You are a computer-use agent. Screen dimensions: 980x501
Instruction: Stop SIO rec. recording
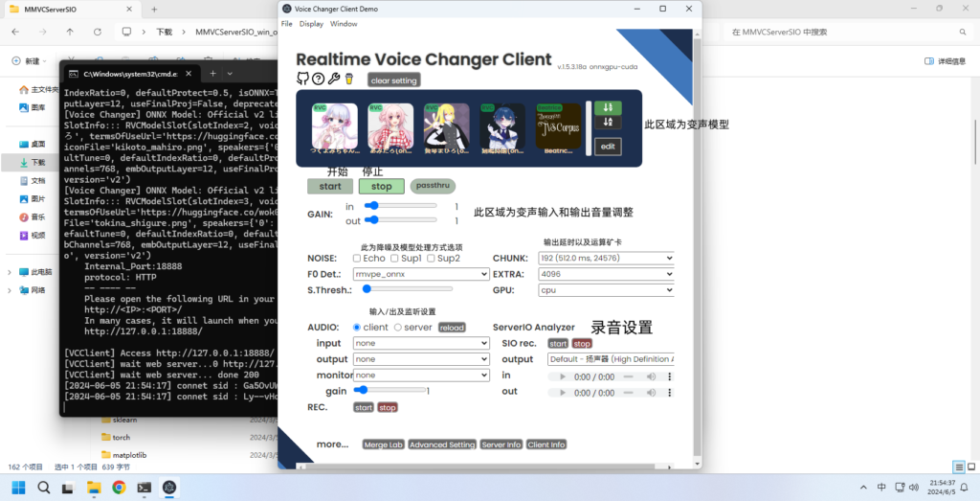(x=582, y=344)
